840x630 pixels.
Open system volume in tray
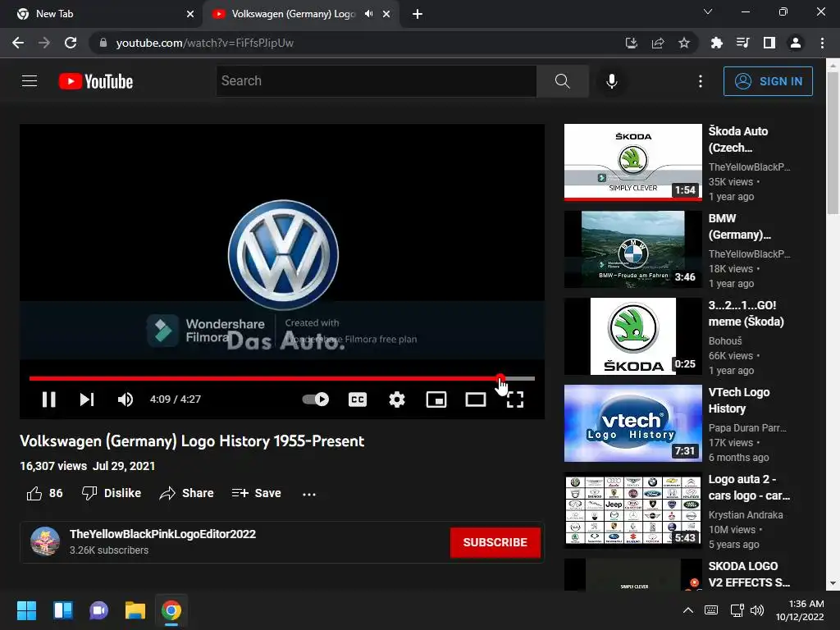[x=757, y=610]
